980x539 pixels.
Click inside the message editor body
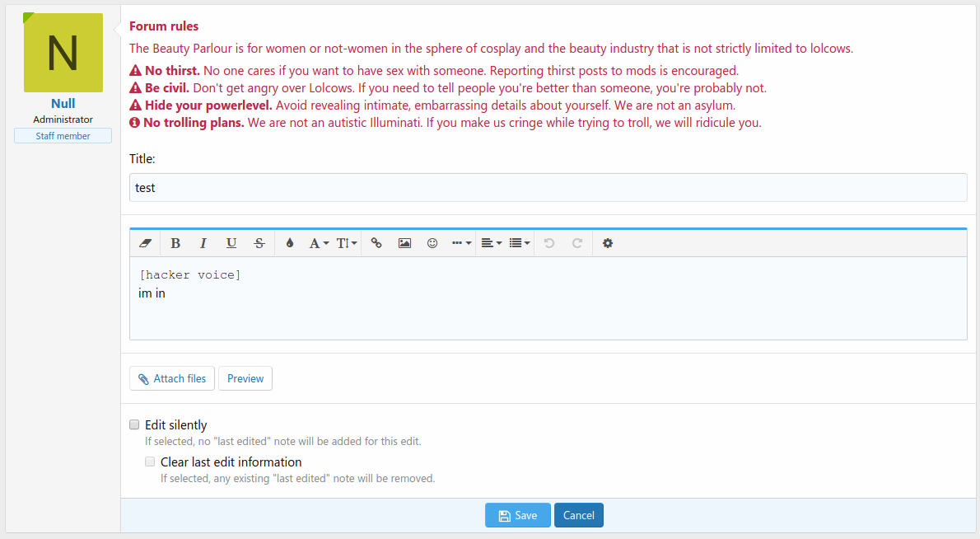548,298
